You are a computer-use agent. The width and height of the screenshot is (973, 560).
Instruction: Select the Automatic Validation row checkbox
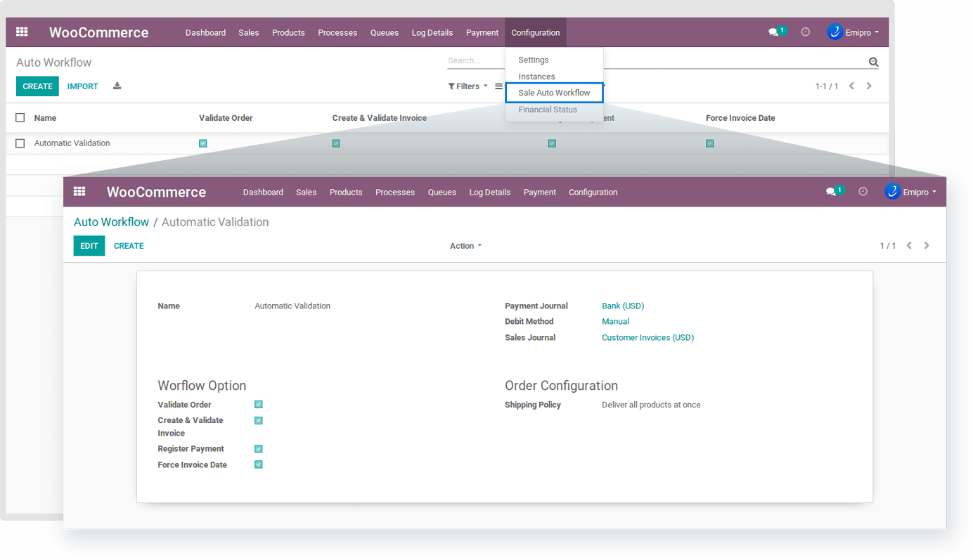click(x=20, y=143)
